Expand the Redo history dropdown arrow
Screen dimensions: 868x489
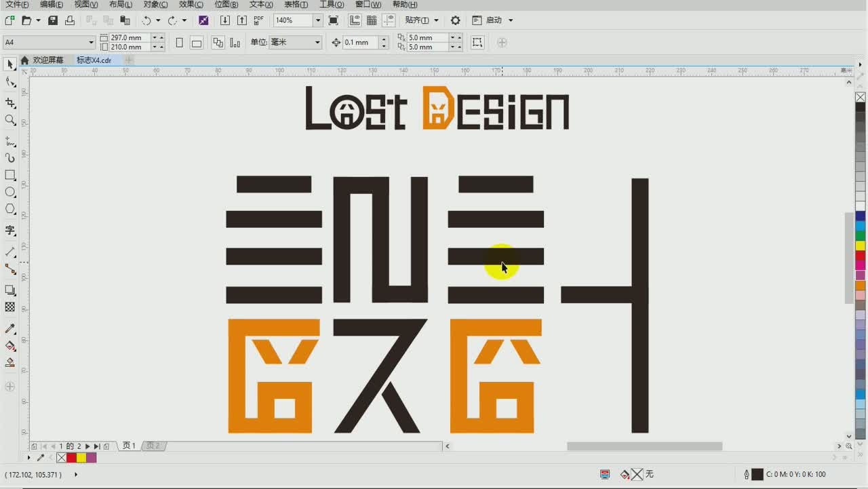(184, 20)
